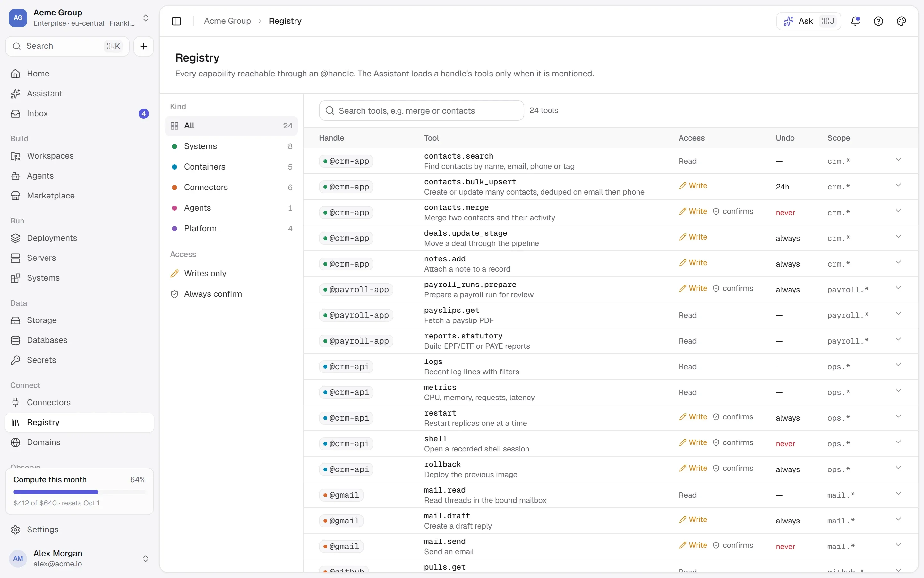Viewport: 924px width, 578px height.
Task: Focus the Search tools input field
Action: coord(421,110)
